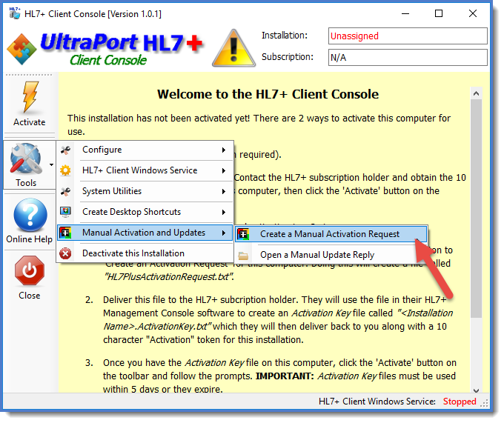Viewport: 504px width, 423px height.
Task: Maximize the HL7+ Client Console window
Action: [439, 13]
